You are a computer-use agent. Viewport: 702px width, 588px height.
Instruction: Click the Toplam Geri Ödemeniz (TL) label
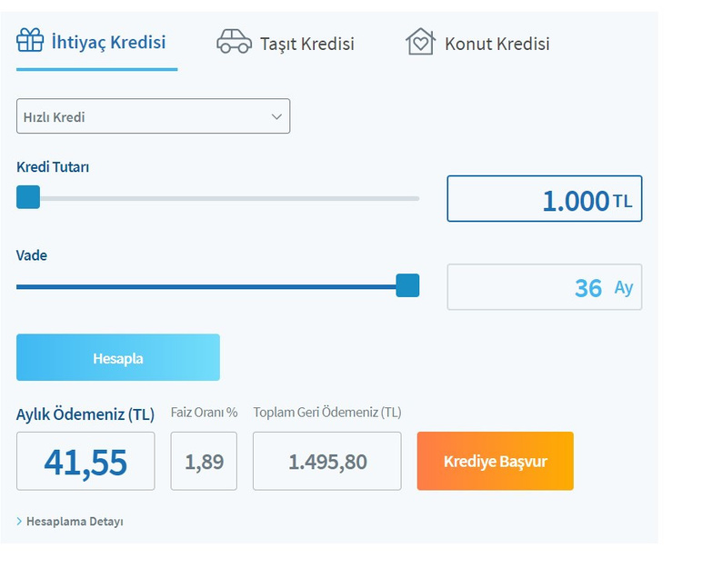[327, 412]
